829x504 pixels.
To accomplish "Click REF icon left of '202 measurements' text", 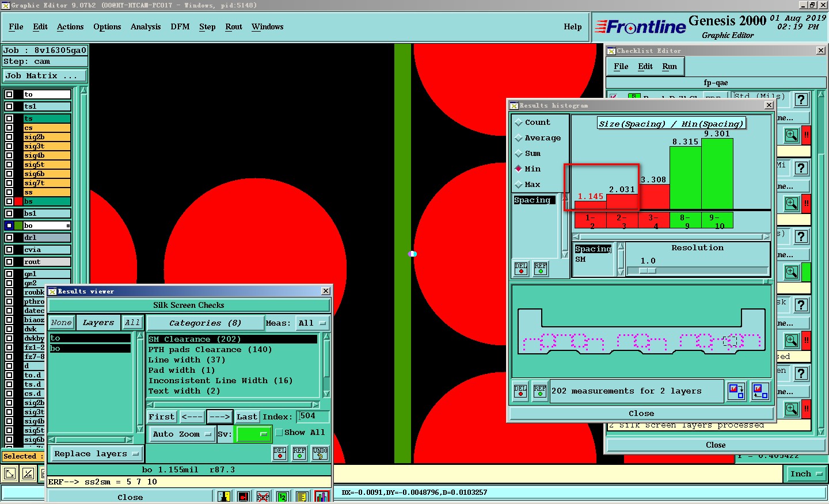I will coord(540,391).
